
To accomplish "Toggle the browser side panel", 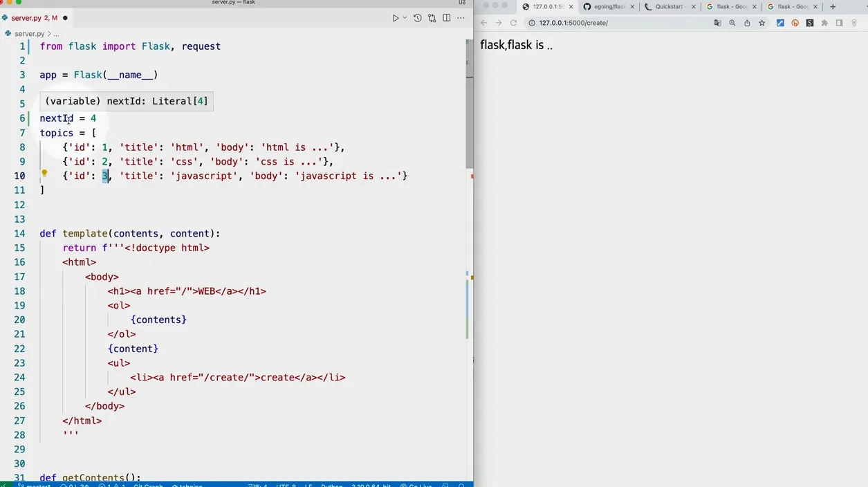I will 840,23.
